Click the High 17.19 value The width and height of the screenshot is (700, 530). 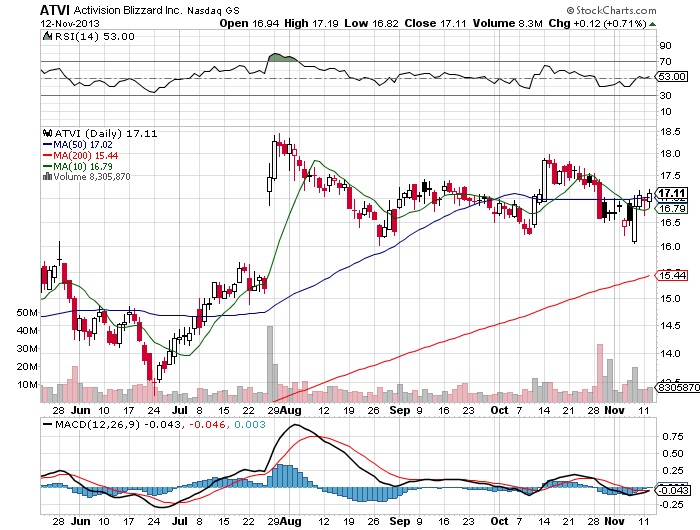(311, 24)
